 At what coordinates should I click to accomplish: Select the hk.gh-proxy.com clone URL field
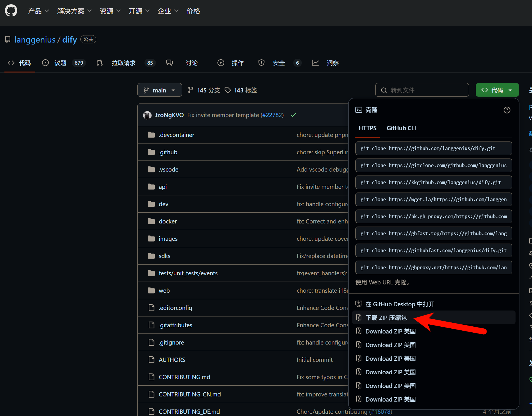point(433,216)
